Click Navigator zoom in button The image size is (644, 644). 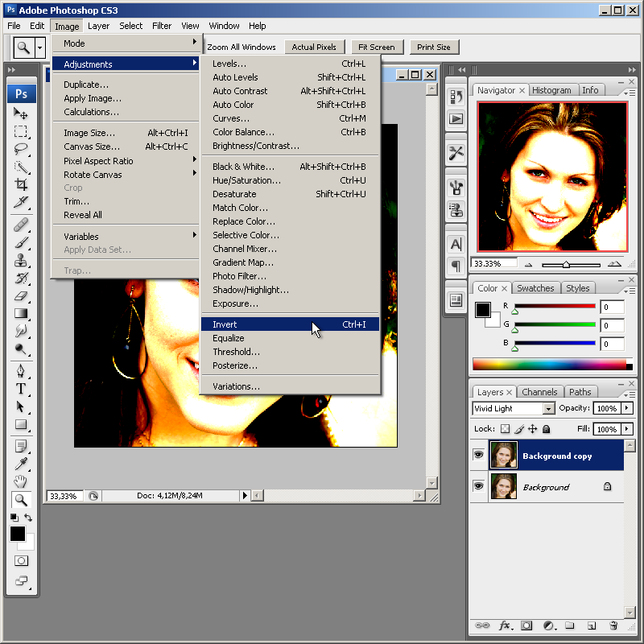(614, 264)
